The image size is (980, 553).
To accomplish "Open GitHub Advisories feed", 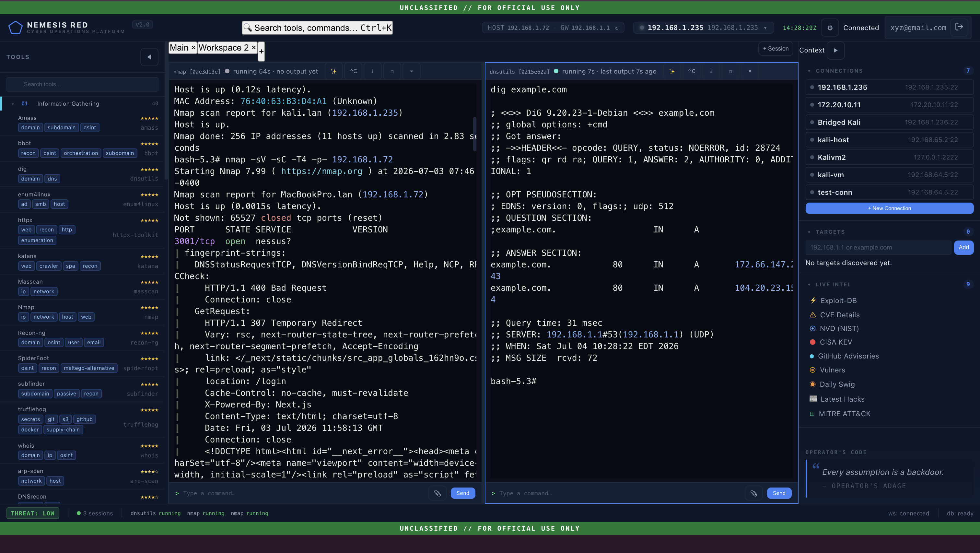I will tap(848, 356).
